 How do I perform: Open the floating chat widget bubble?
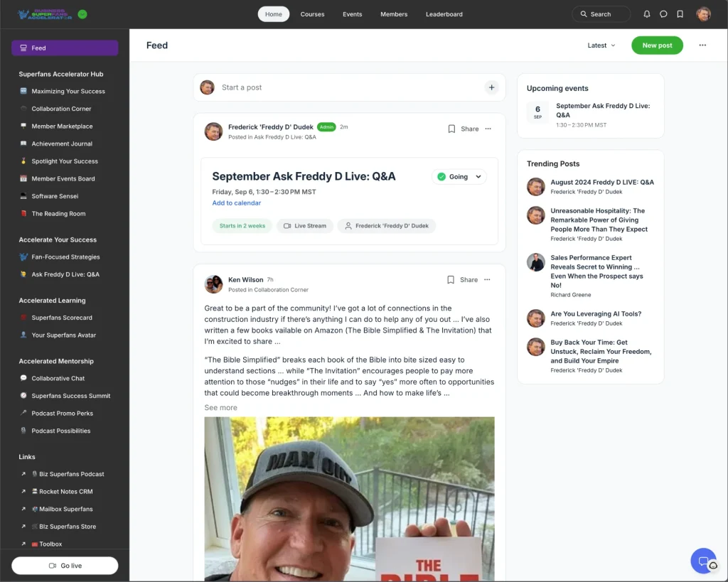[703, 561]
